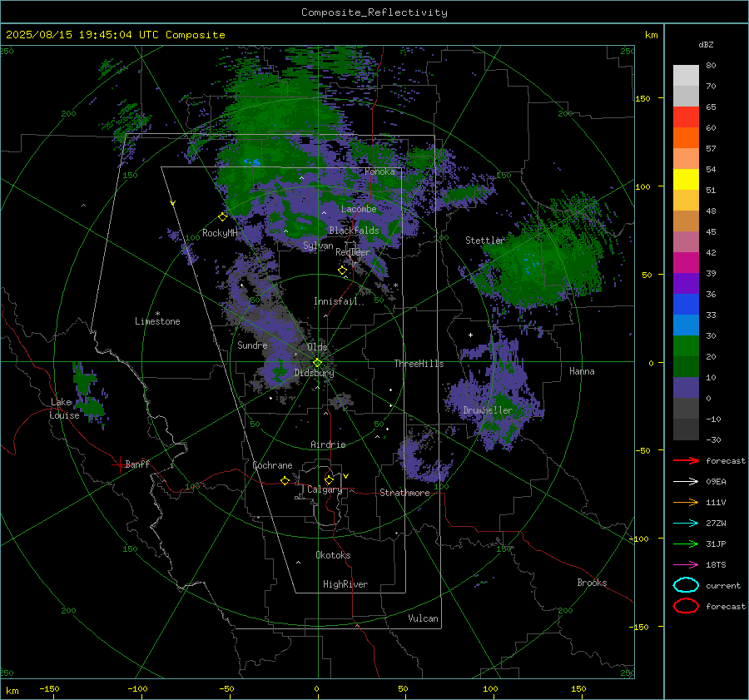Click the Lake Louise label
This screenshot has width=749, height=700.
(x=64, y=409)
